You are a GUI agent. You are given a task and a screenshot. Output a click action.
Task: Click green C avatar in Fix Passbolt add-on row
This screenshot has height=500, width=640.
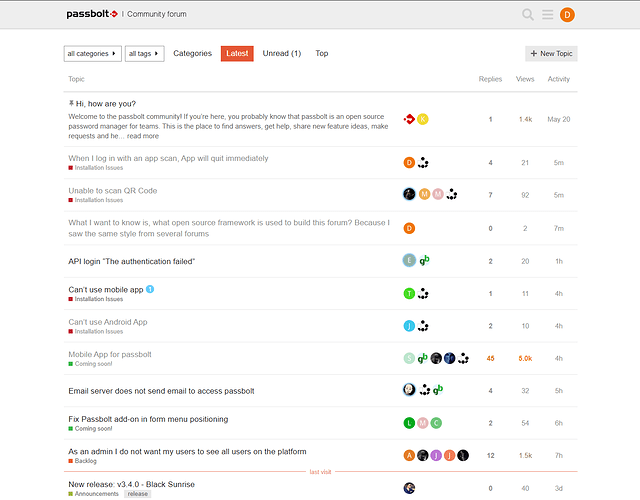coord(436,423)
